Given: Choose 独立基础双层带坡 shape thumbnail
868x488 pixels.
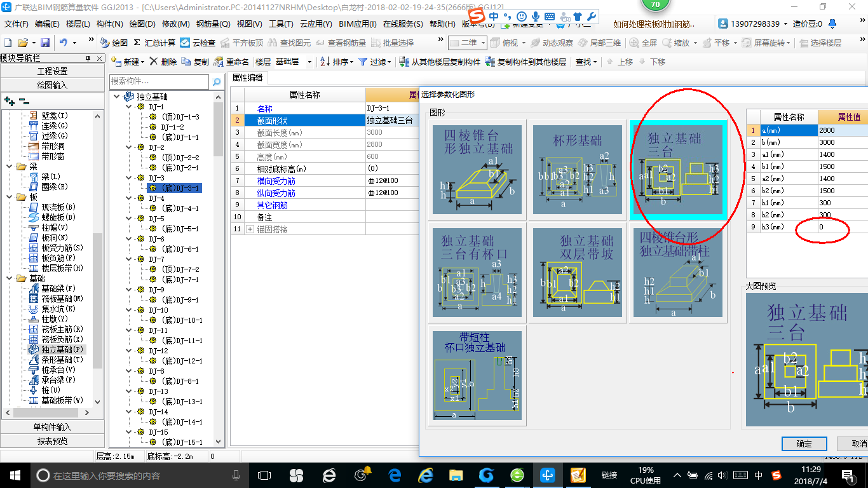Looking at the screenshot, I should point(578,273).
